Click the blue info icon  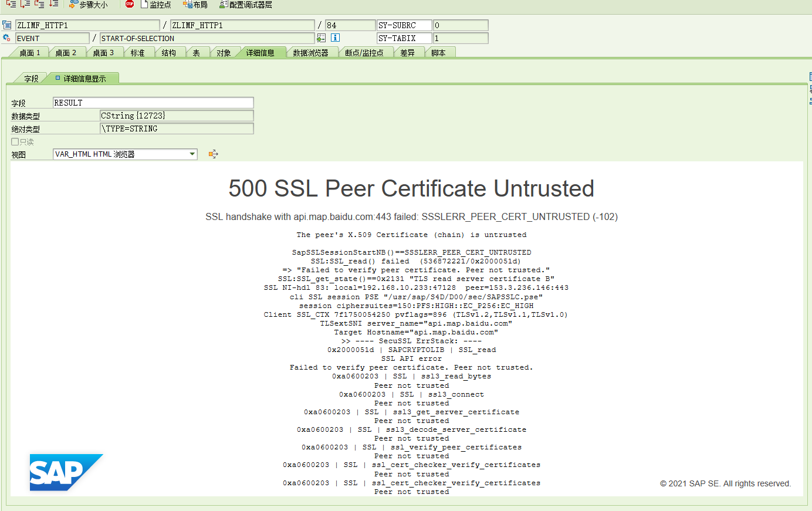tap(335, 38)
